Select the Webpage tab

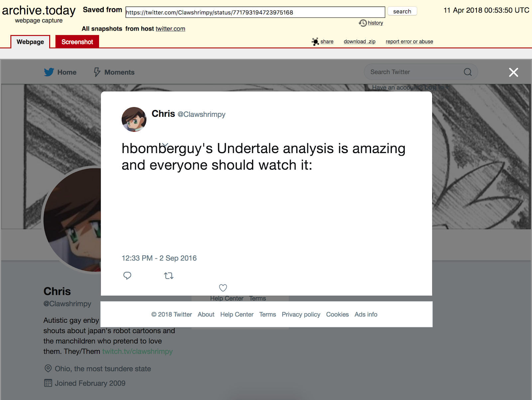30,42
